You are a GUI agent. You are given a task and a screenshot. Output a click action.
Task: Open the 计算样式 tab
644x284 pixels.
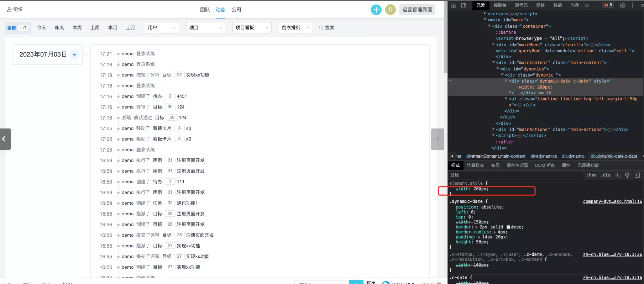tap(475, 165)
